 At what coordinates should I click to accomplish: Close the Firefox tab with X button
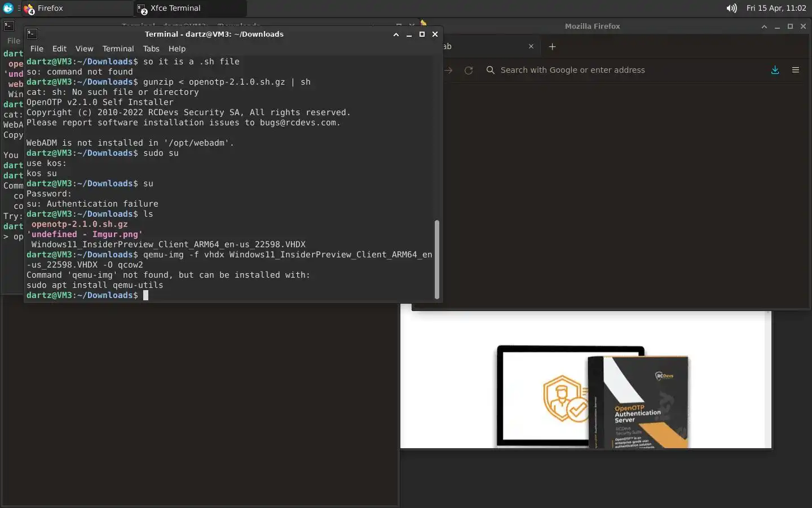click(531, 46)
